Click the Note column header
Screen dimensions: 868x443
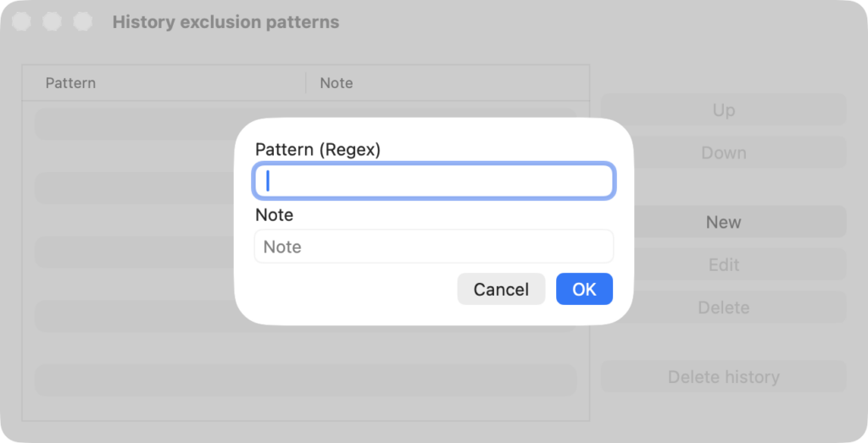point(336,83)
